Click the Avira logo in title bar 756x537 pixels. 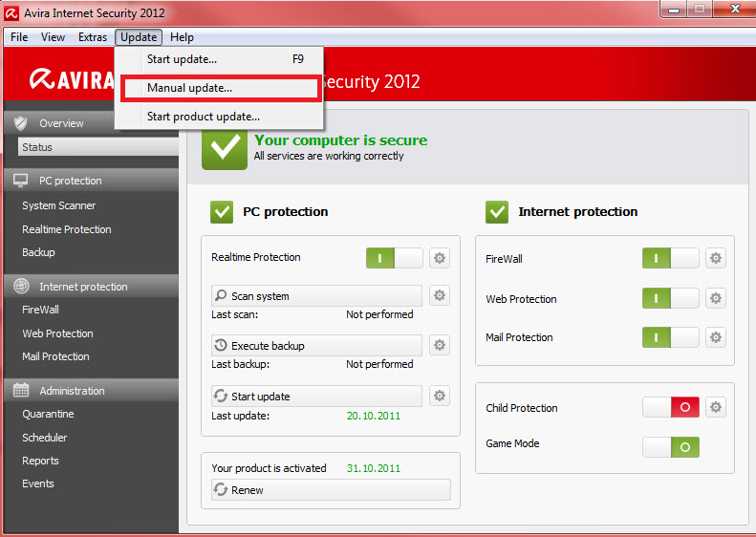(x=11, y=13)
